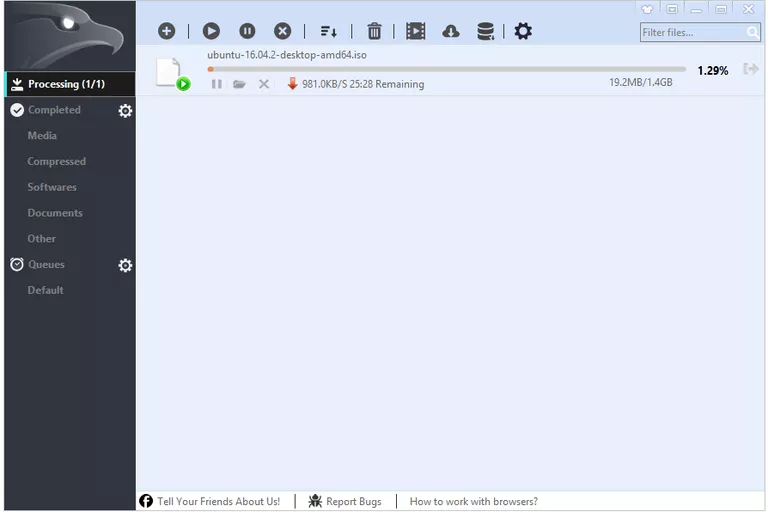Pause downloads using the toolbar pause button
The height and width of the screenshot is (512, 768).
(247, 31)
